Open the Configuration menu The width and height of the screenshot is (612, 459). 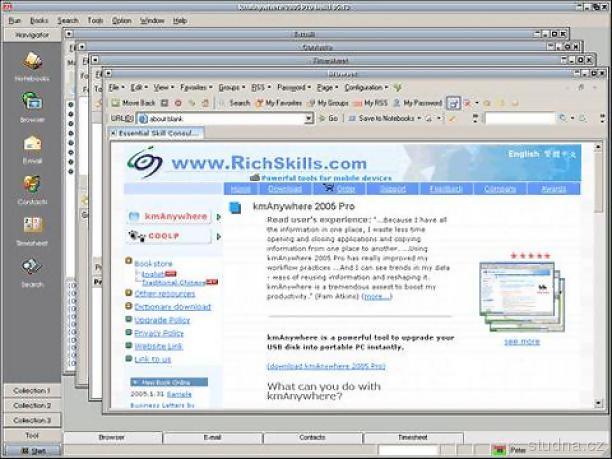point(366,87)
